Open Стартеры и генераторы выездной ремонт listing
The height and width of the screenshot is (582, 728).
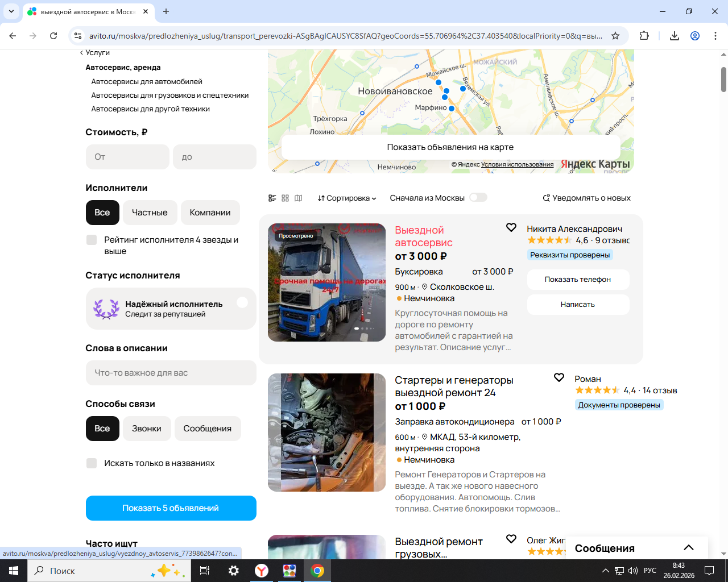(454, 386)
